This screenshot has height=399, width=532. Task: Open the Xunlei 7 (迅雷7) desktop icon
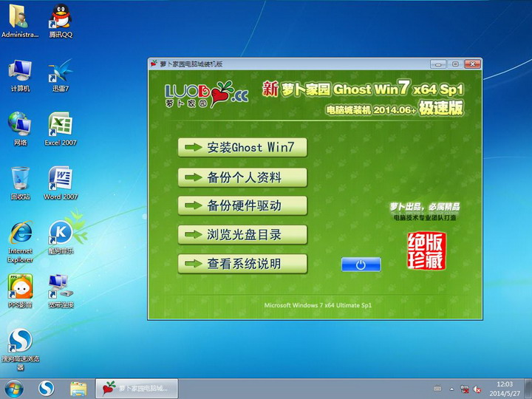tap(61, 72)
